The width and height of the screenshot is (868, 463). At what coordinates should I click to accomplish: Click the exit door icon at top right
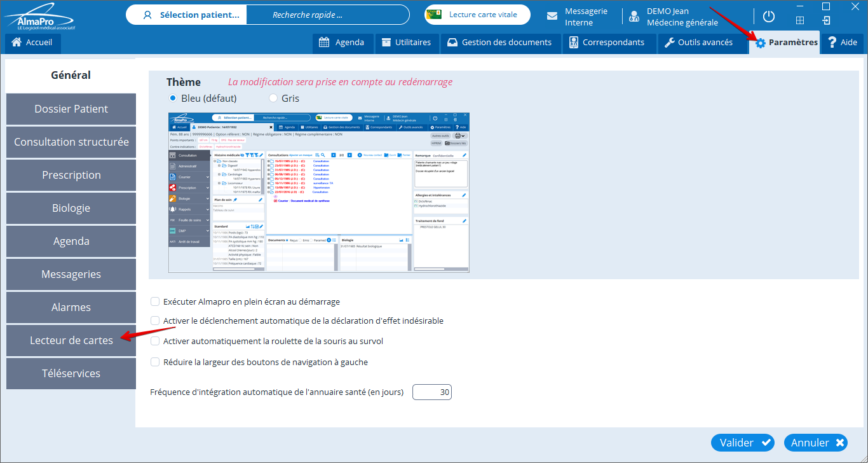(x=826, y=20)
